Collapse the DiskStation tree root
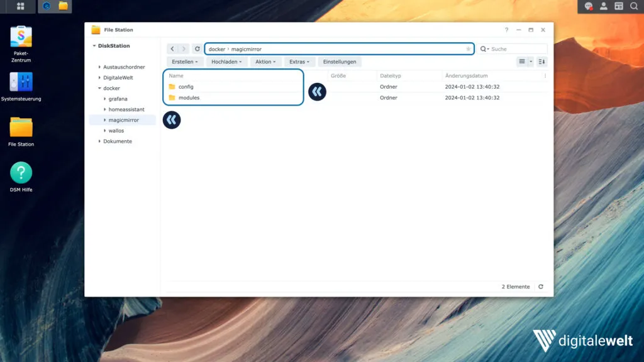This screenshot has height=362, width=644. click(94, 45)
